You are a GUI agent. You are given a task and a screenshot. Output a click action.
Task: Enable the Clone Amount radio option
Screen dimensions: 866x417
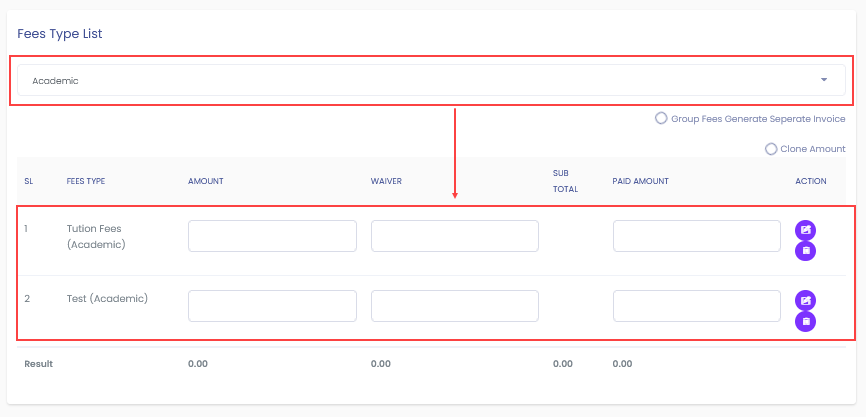(771, 149)
